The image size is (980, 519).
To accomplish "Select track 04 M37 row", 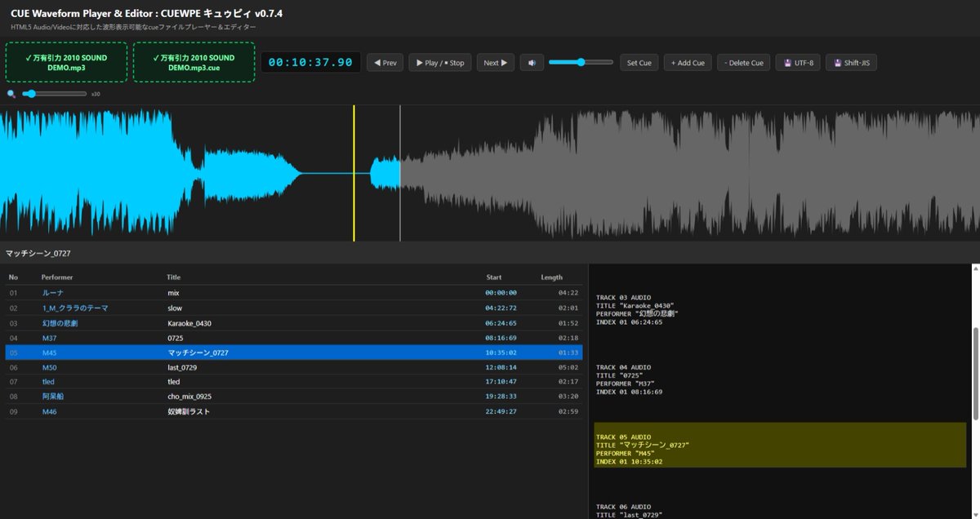I will click(294, 338).
